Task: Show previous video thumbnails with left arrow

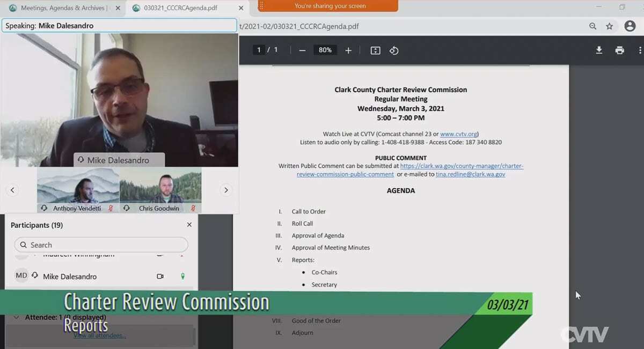Action: [x=12, y=190]
